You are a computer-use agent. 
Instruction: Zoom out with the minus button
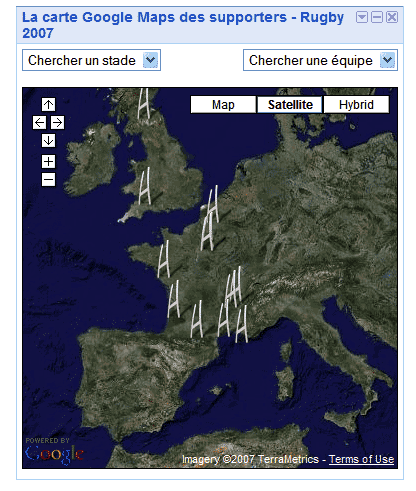point(48,180)
